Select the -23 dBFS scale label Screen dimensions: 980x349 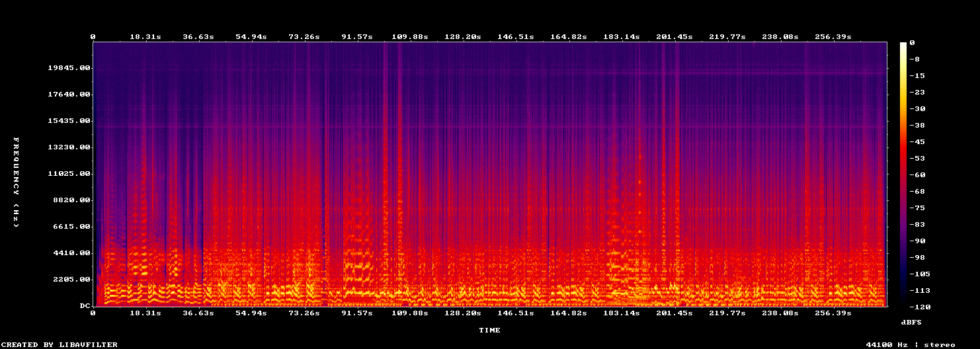click(x=917, y=92)
